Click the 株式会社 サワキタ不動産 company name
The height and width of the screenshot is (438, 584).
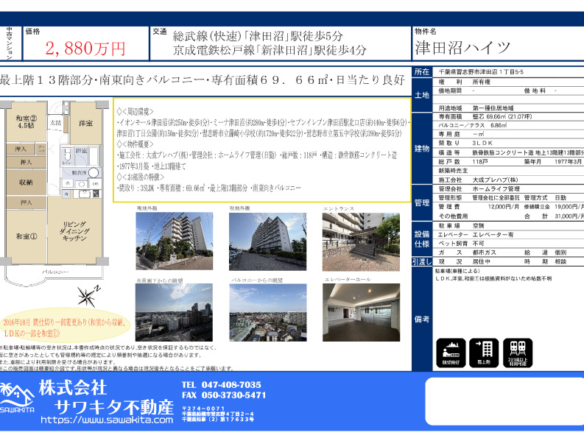(x=106, y=398)
